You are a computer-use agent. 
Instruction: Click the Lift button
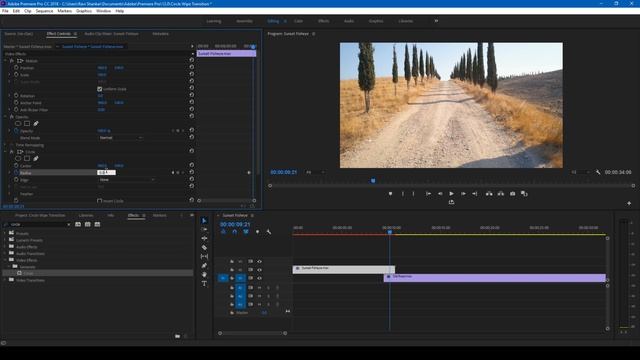coord(489,193)
